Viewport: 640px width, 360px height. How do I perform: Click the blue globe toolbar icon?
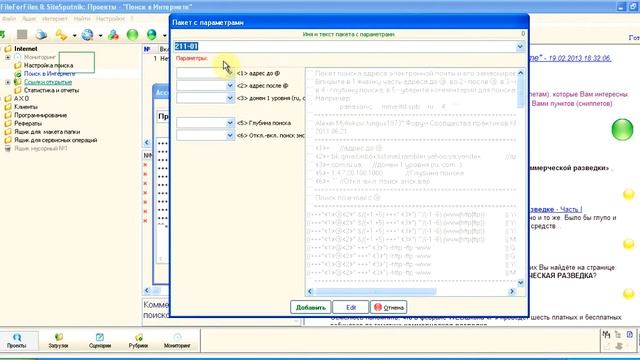[x=88, y=35]
